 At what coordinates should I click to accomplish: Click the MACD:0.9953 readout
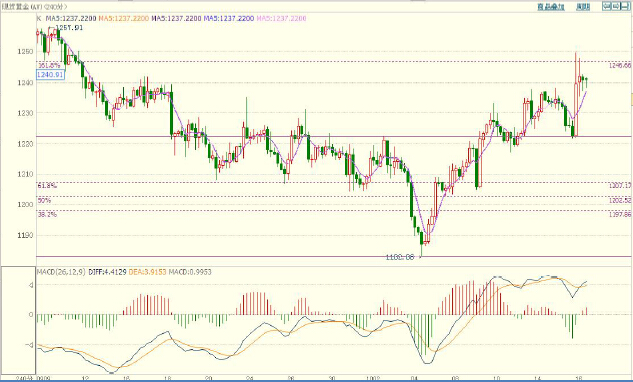click(x=190, y=272)
